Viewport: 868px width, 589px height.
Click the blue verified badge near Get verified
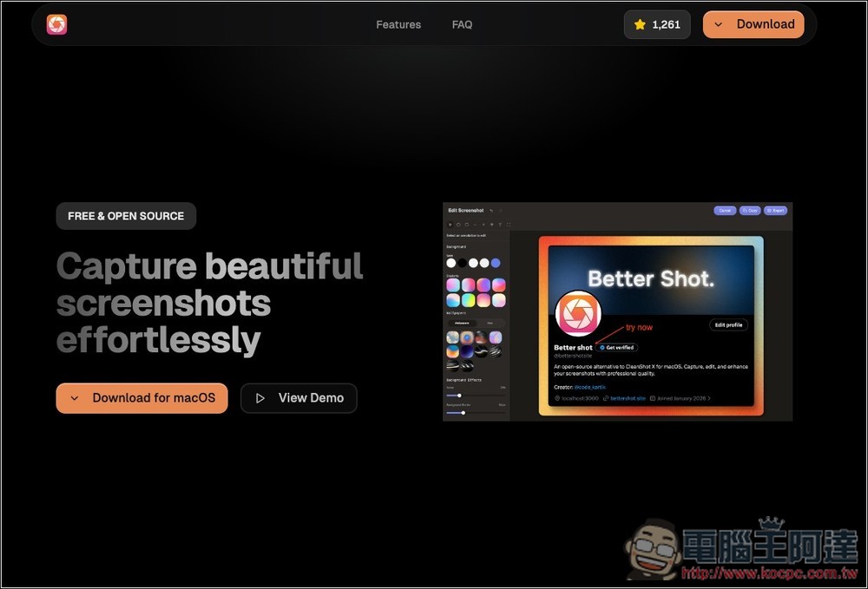click(602, 347)
